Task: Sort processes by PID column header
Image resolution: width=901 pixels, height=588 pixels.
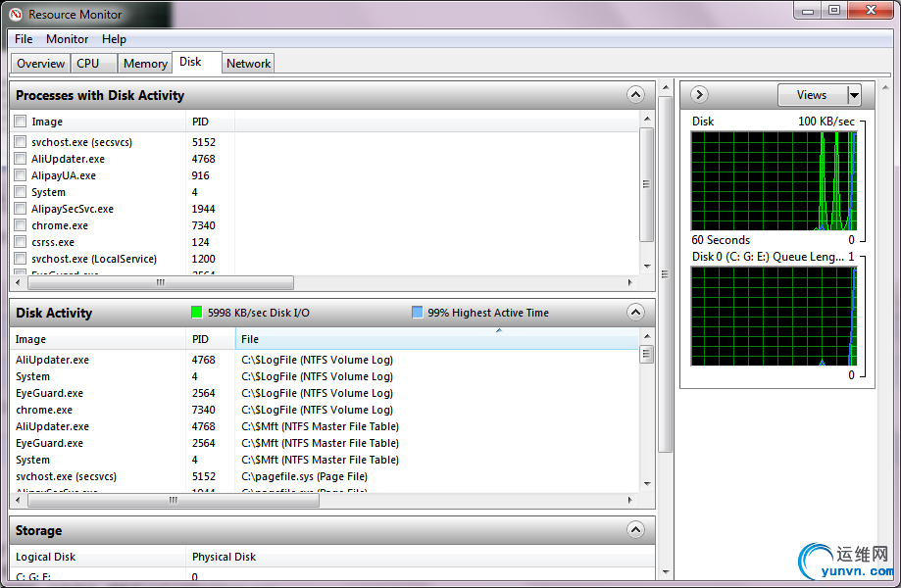Action: 210,122
